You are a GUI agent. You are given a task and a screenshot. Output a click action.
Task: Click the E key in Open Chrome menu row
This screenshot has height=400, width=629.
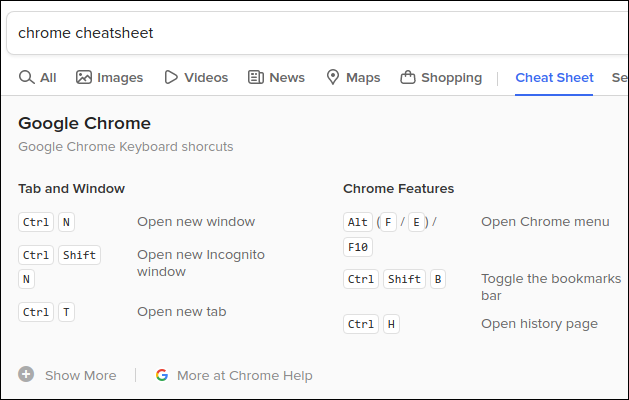click(416, 222)
